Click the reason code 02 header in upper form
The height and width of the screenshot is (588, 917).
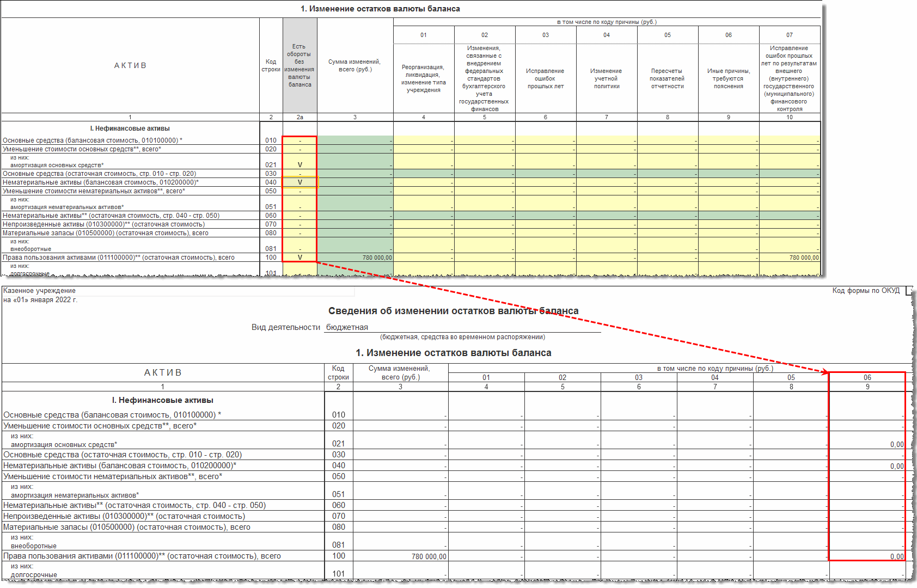[485, 35]
